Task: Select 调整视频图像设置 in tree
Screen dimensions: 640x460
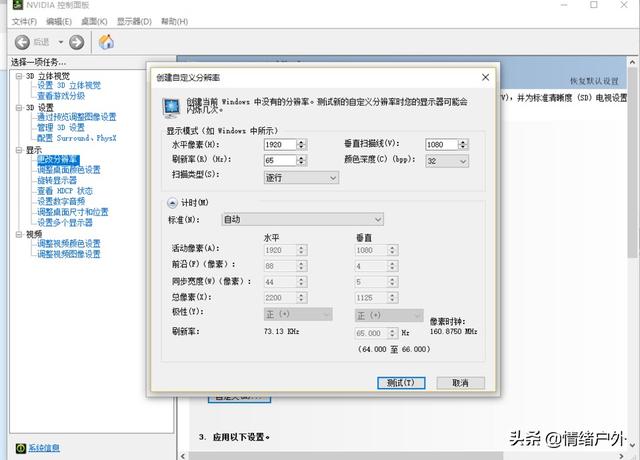Action: click(69, 254)
